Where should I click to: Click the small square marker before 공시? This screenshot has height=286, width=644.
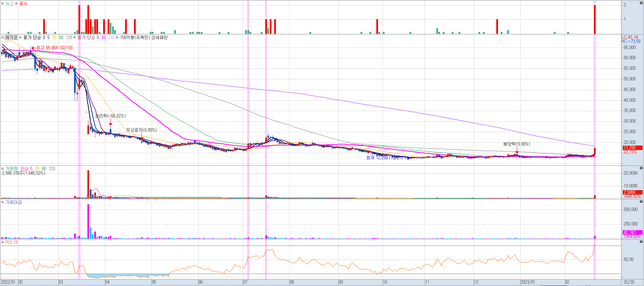tap(16, 3)
